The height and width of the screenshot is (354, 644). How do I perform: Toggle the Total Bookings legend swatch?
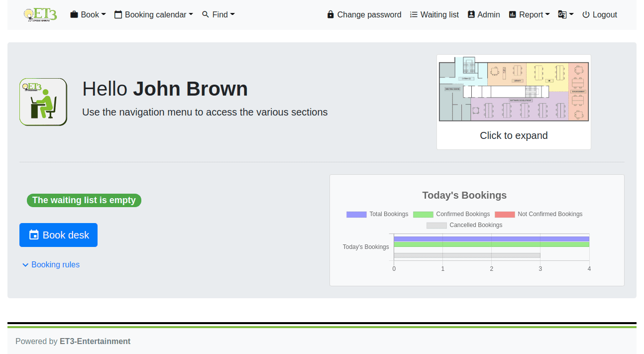coord(356,214)
